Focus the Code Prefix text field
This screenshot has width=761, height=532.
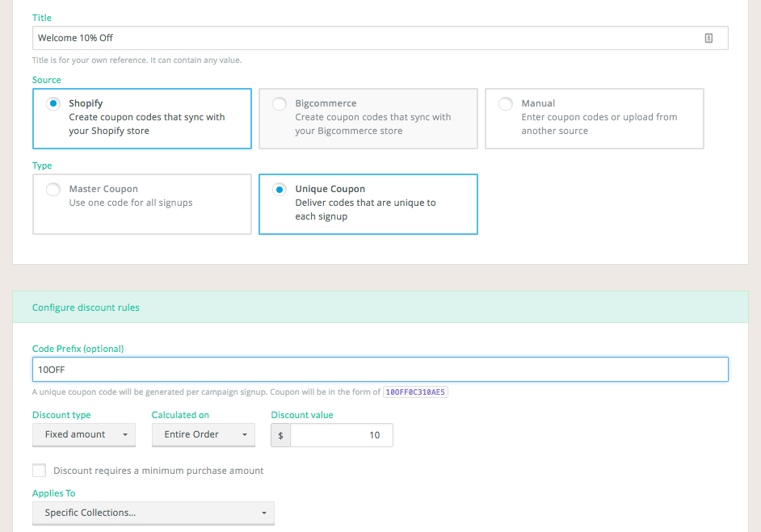pyautogui.click(x=380, y=370)
